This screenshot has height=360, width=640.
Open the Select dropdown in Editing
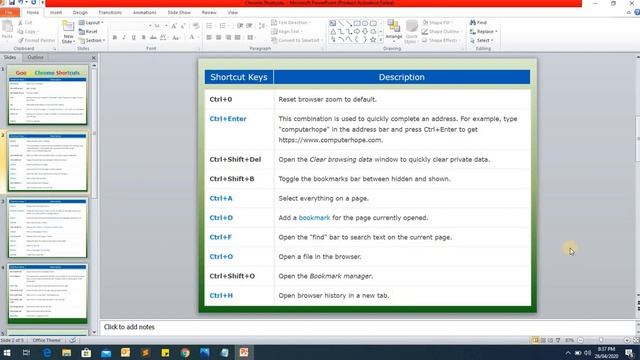coord(482,40)
